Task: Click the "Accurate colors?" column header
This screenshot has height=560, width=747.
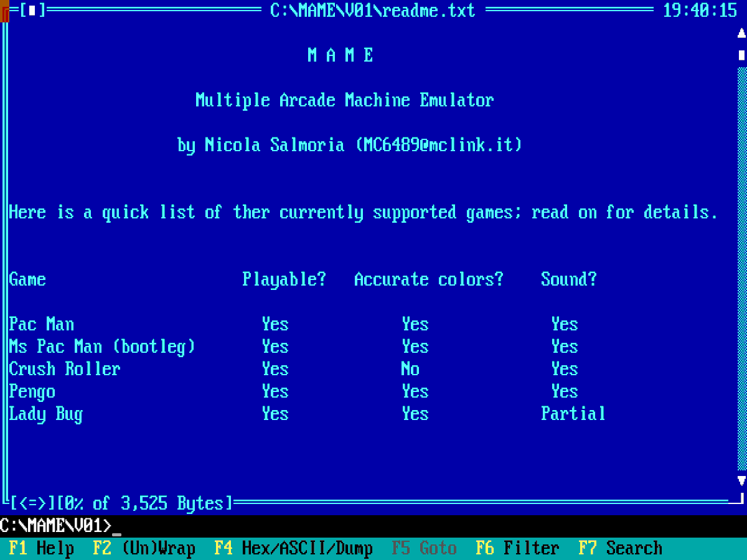Action: point(429,279)
